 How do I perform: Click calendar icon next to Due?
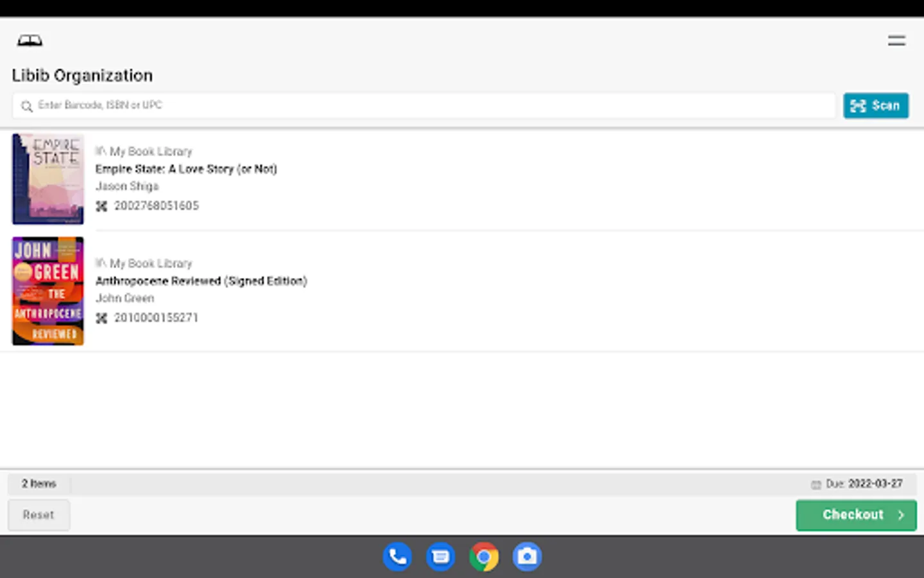816,484
